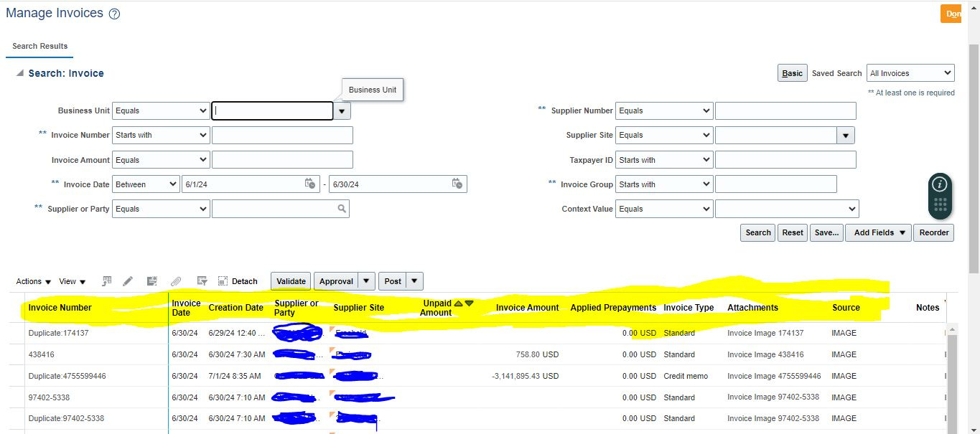Open the Actions menu
980x434 pixels.
point(32,281)
